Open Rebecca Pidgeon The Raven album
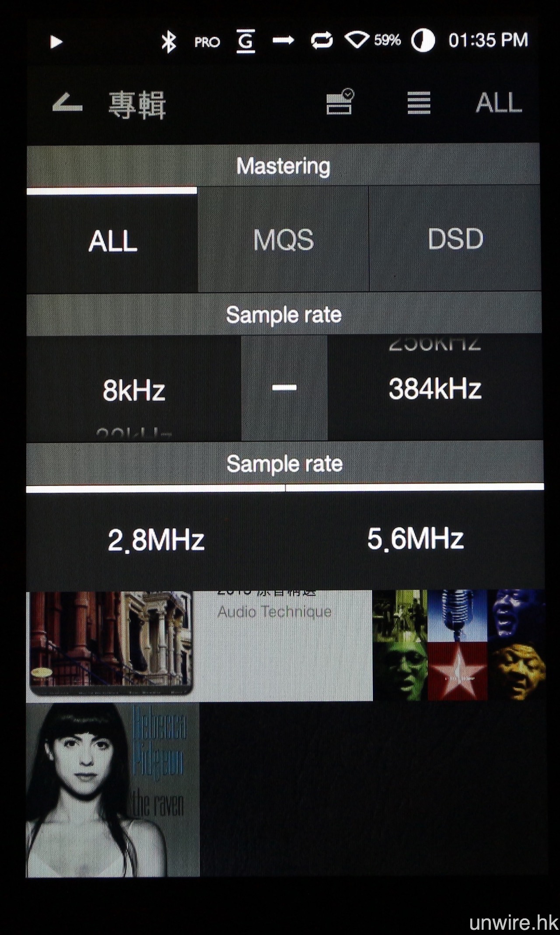This screenshot has width=560, height=935. coord(113,790)
